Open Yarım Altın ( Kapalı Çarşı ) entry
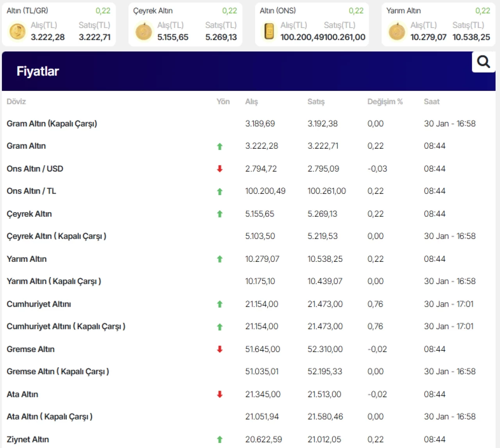The image size is (500, 448). point(54,281)
